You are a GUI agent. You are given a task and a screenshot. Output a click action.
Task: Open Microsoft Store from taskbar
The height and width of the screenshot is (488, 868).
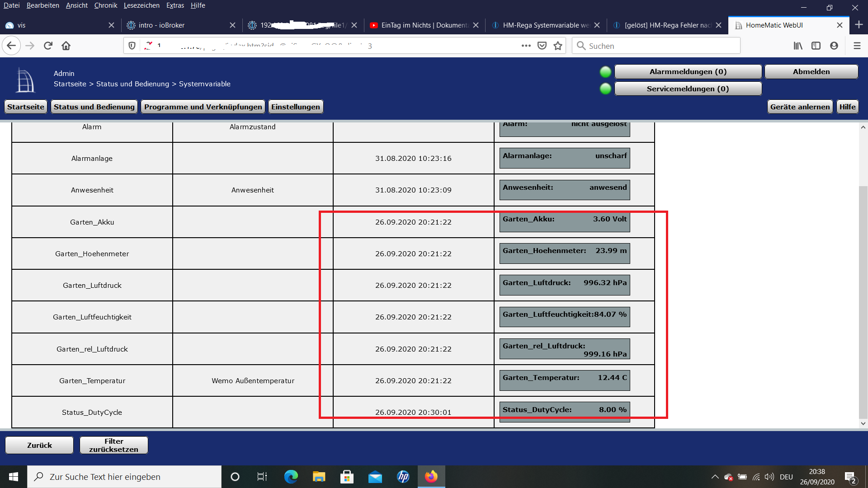(347, 477)
